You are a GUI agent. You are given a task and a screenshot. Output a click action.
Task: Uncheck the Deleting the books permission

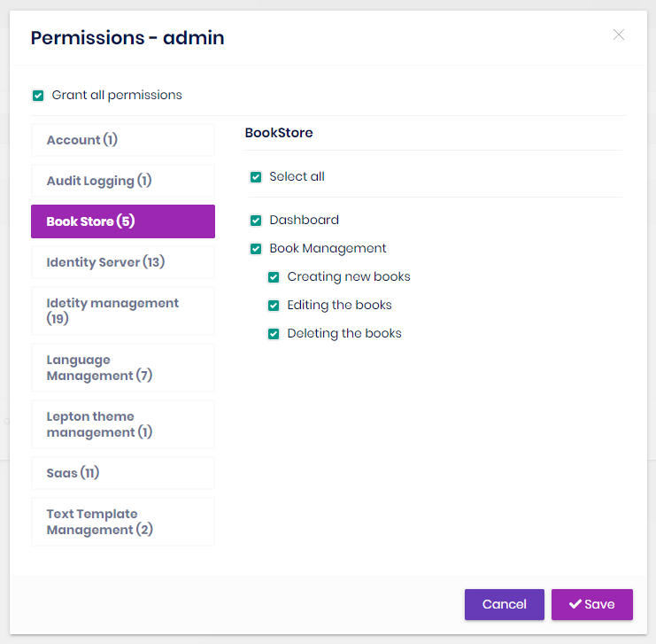click(x=274, y=334)
